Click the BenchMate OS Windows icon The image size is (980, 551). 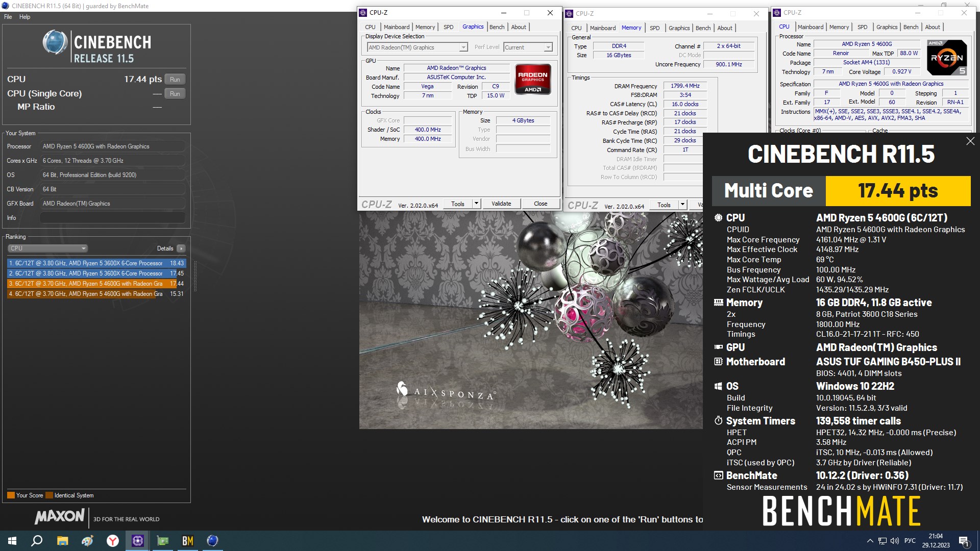pos(718,386)
